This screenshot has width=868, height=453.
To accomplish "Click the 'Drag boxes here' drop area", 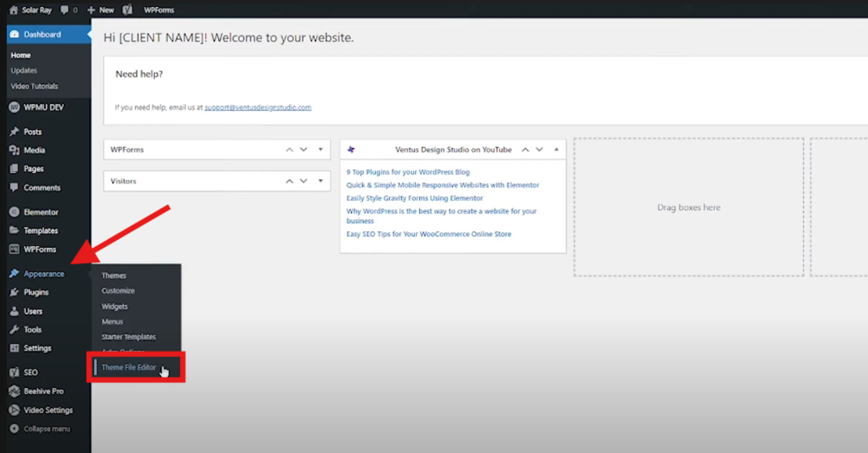I will coord(688,207).
